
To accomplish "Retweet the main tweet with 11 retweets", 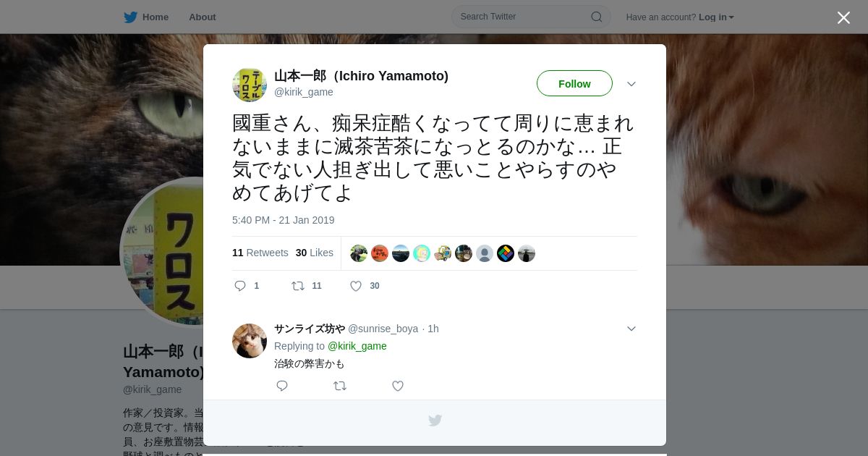I will [x=298, y=286].
